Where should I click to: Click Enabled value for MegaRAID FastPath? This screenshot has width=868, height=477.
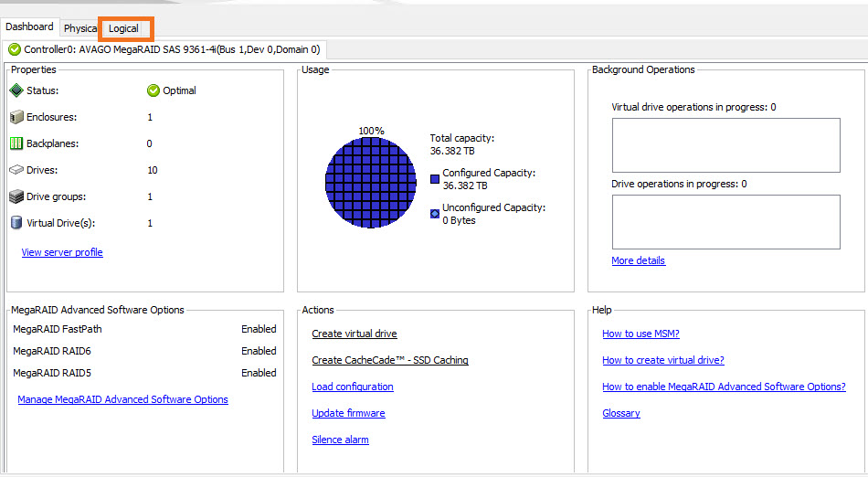[259, 329]
